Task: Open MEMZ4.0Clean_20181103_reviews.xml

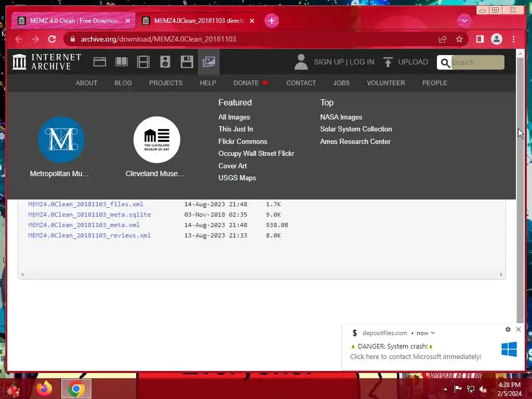Action: click(x=89, y=235)
